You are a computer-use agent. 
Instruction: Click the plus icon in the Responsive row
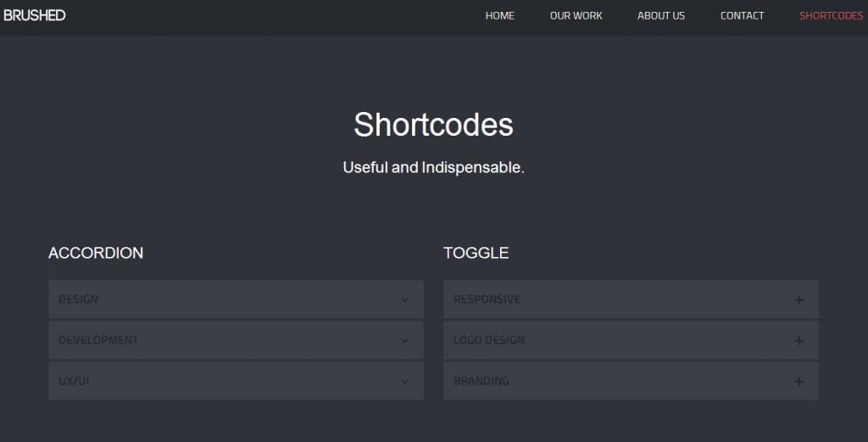pyautogui.click(x=798, y=299)
